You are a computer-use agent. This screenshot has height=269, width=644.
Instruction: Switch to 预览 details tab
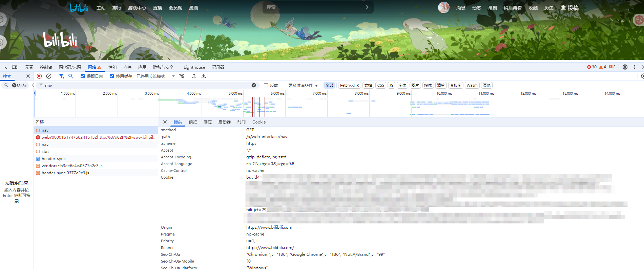click(x=193, y=122)
